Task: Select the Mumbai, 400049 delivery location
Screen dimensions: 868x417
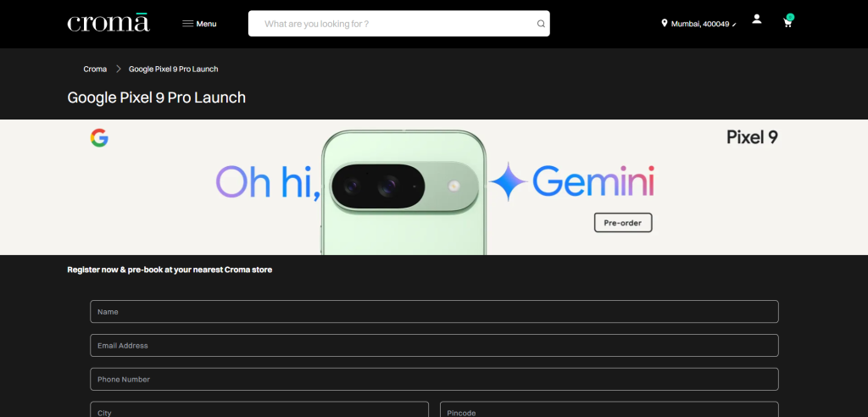Action: tap(700, 24)
